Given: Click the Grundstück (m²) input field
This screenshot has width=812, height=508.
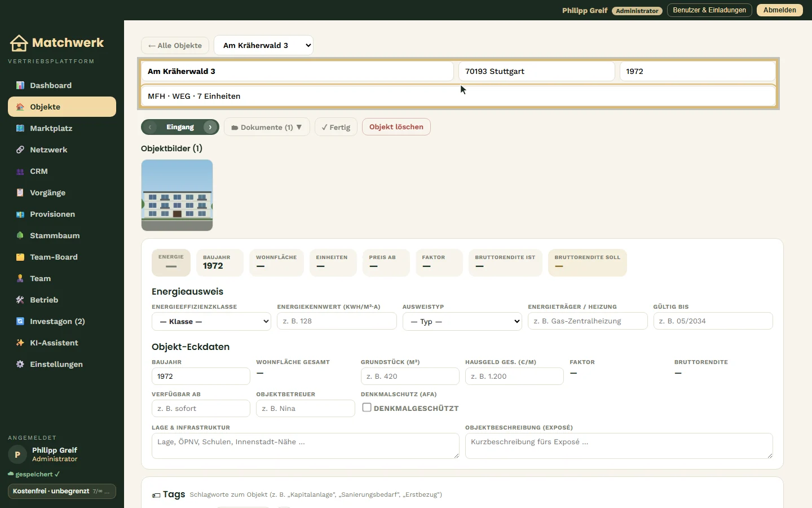Looking at the screenshot, I should 410,376.
